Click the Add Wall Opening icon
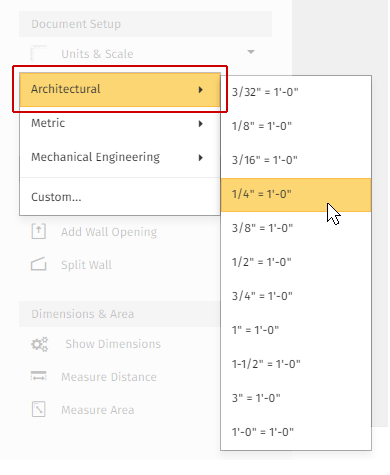The image size is (390, 475). tap(39, 231)
